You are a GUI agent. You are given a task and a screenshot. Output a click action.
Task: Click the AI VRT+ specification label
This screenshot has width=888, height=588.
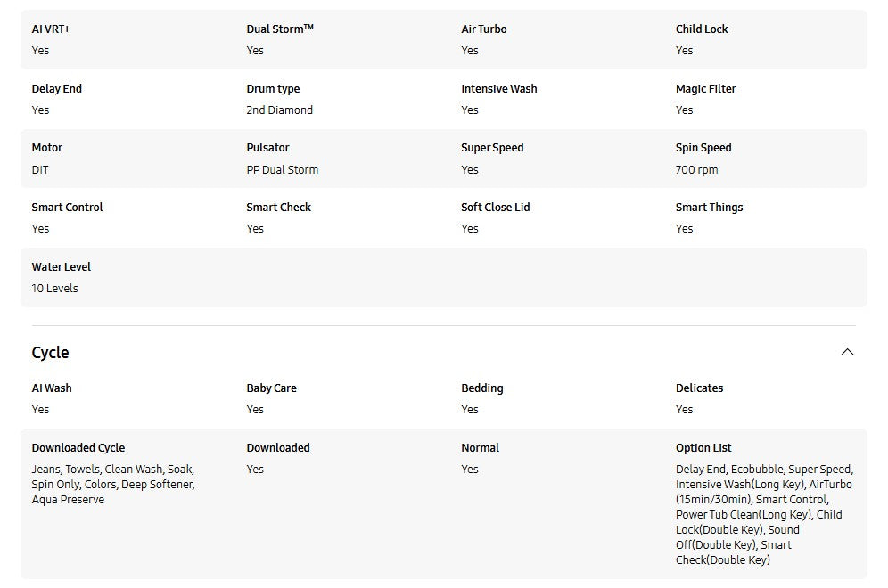[x=51, y=29]
